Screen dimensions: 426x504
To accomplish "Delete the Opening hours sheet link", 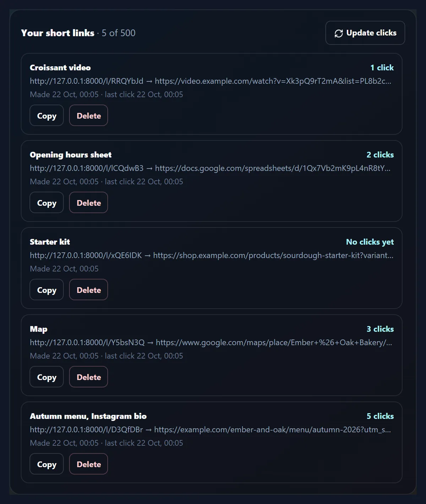I will [x=88, y=203].
